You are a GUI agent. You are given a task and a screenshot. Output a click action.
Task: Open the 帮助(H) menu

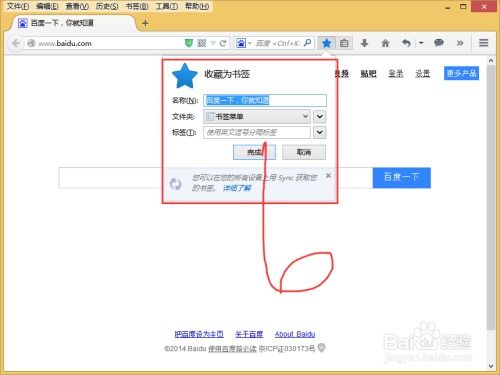(x=197, y=6)
